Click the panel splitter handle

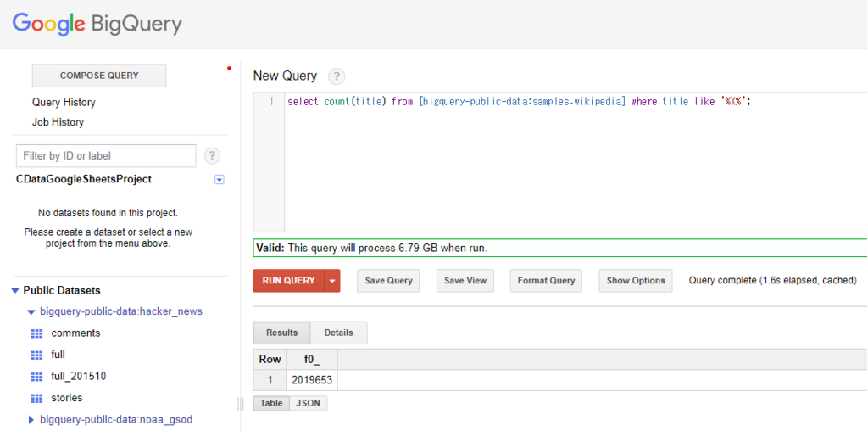[240, 404]
